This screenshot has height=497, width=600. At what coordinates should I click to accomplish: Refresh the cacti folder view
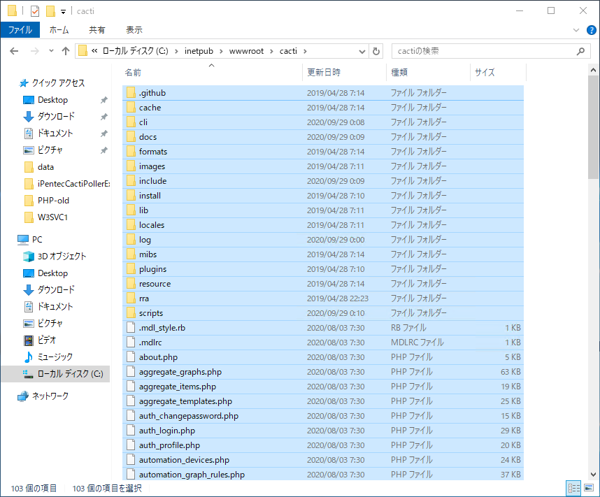pyautogui.click(x=376, y=51)
